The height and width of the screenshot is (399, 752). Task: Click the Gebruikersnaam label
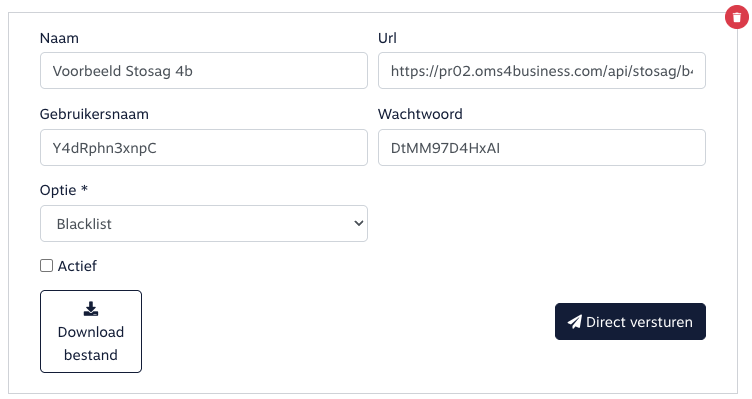click(94, 114)
